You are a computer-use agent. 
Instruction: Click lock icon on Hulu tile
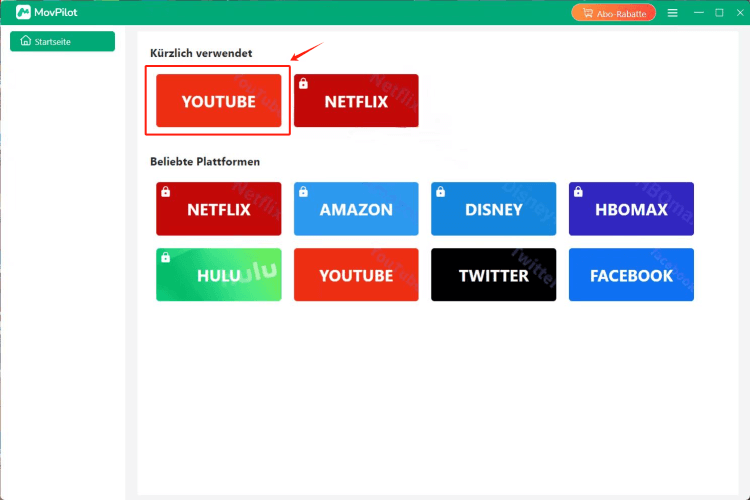click(x=165, y=257)
